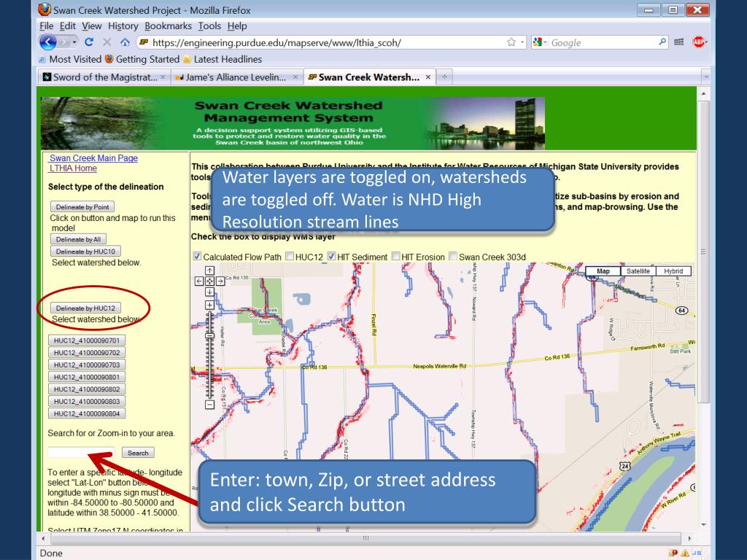Click the Firefox logo in the title bar

click(x=44, y=9)
